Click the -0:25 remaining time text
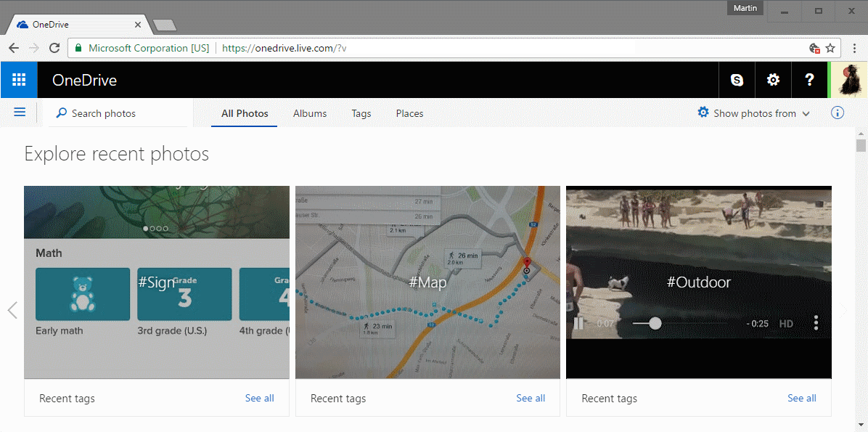 coord(757,323)
